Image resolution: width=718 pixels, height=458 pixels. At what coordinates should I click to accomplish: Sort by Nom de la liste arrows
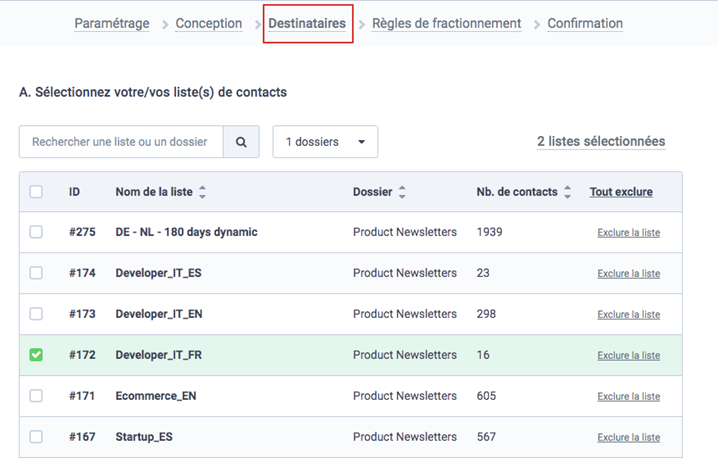pos(203,192)
